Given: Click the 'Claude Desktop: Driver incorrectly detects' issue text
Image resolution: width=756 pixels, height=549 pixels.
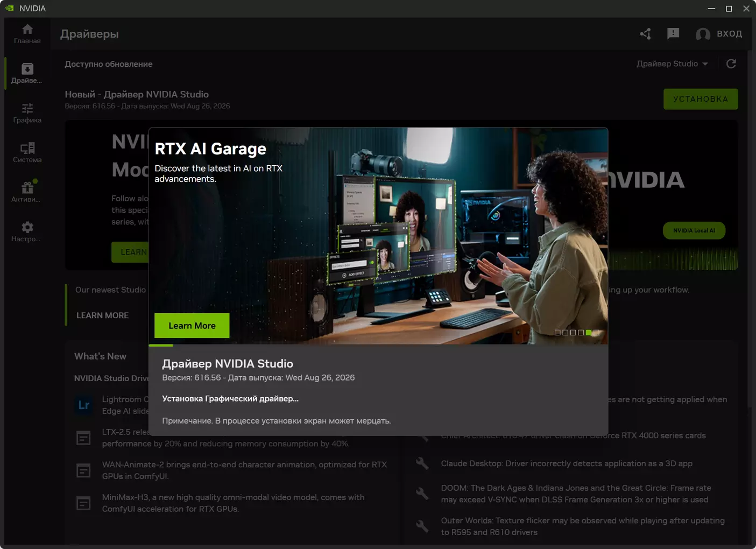Looking at the screenshot, I should point(567,463).
